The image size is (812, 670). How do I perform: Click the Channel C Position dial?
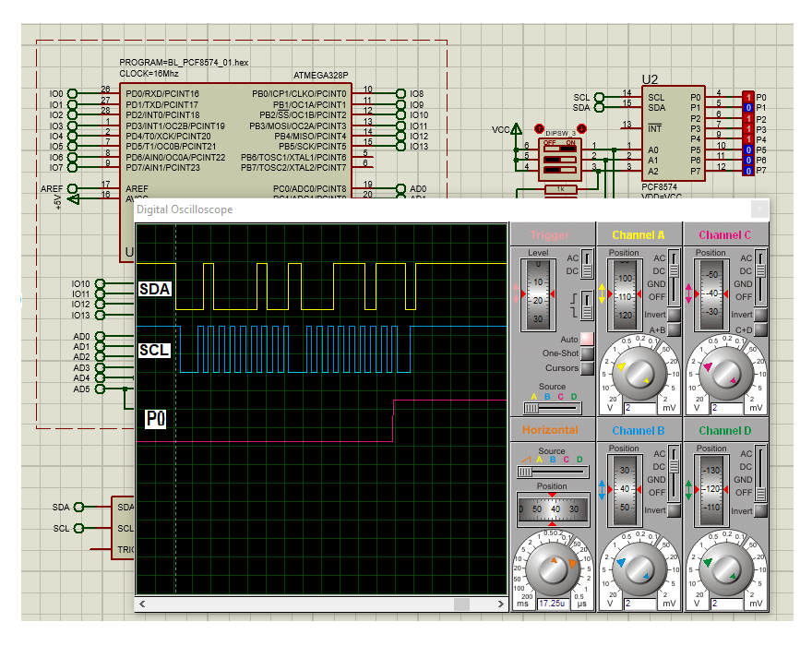(711, 293)
